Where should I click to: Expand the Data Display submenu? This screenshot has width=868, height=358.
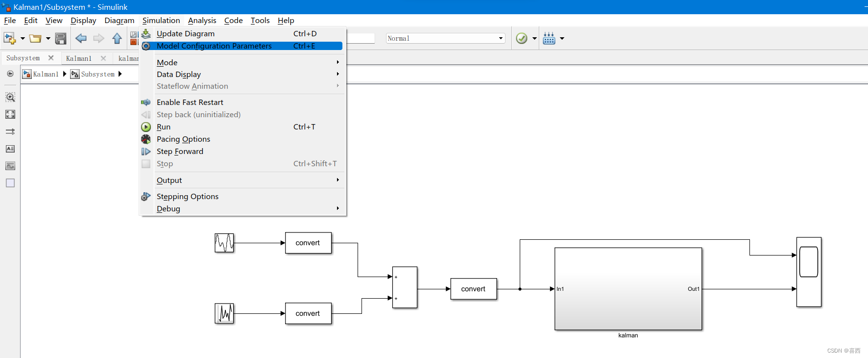coord(242,74)
